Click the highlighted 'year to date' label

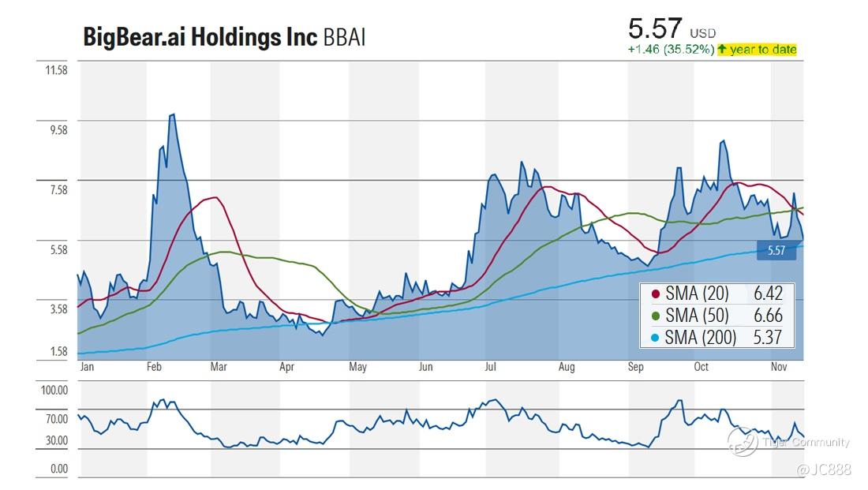[763, 49]
